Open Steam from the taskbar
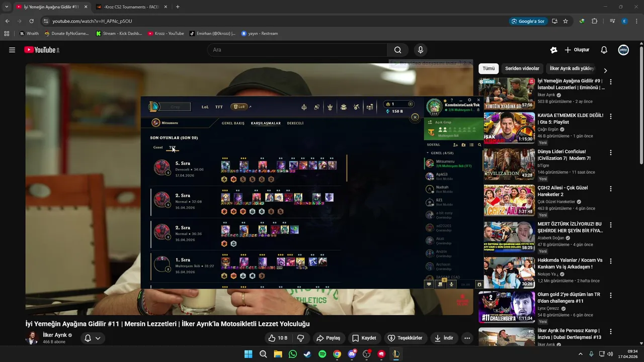This screenshot has width=644, height=362. coord(307,354)
